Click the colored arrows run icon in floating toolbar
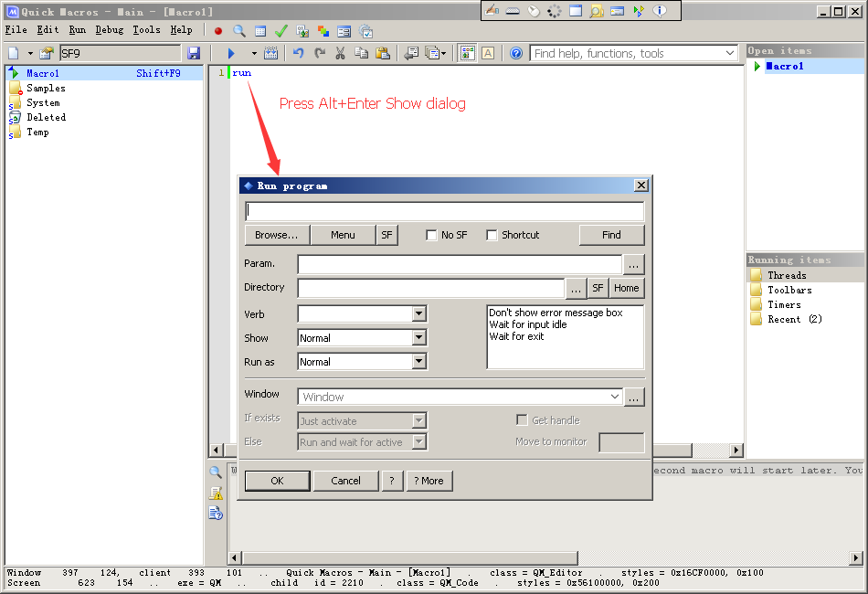 click(x=639, y=11)
